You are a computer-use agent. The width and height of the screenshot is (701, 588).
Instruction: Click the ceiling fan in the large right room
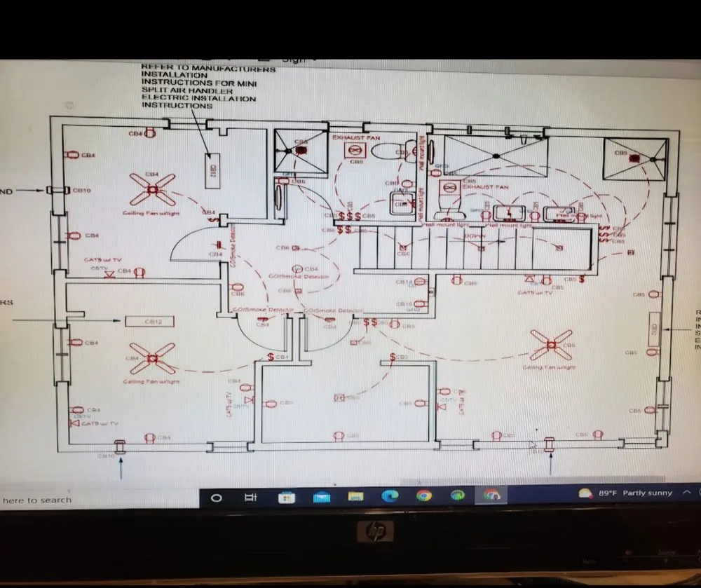[x=550, y=345]
